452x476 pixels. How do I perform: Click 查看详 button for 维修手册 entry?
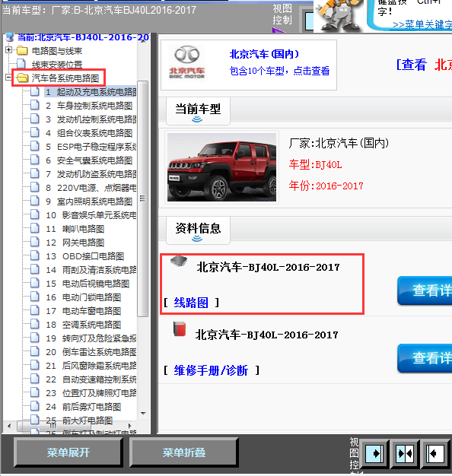(x=425, y=358)
